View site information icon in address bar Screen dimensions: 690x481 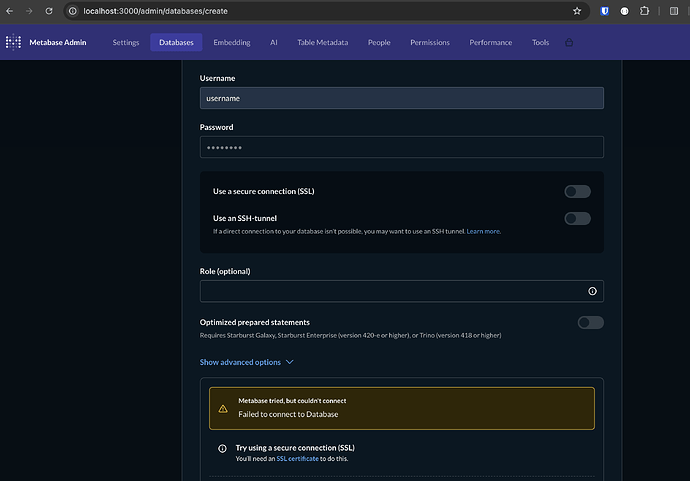point(73,11)
